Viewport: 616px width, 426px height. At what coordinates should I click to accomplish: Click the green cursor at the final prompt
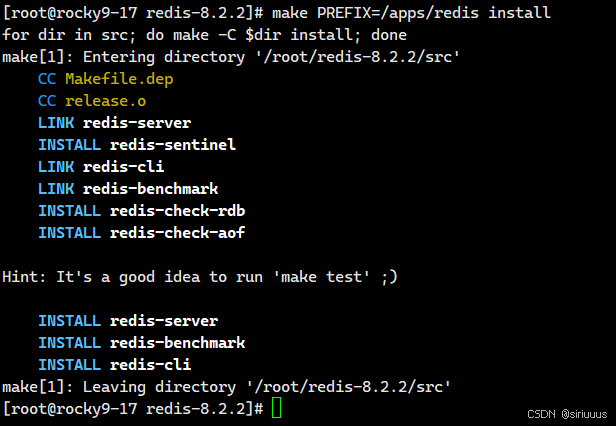tap(277, 408)
